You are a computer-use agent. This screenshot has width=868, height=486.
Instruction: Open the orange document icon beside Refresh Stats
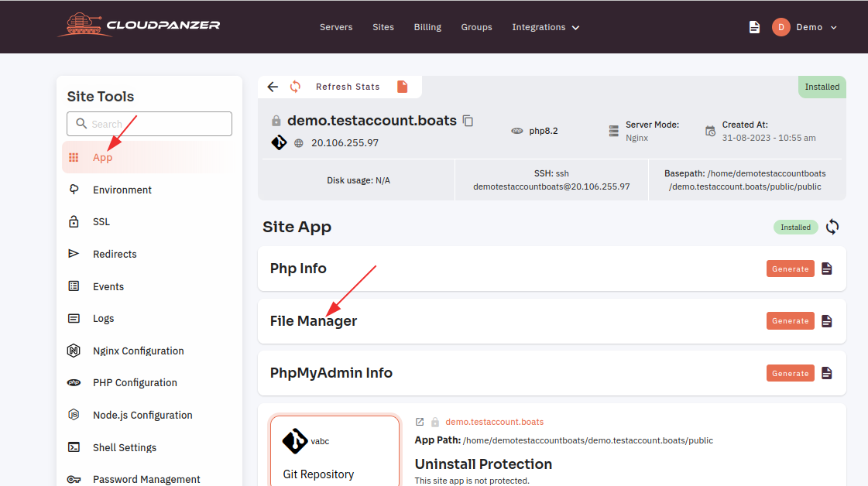(403, 87)
